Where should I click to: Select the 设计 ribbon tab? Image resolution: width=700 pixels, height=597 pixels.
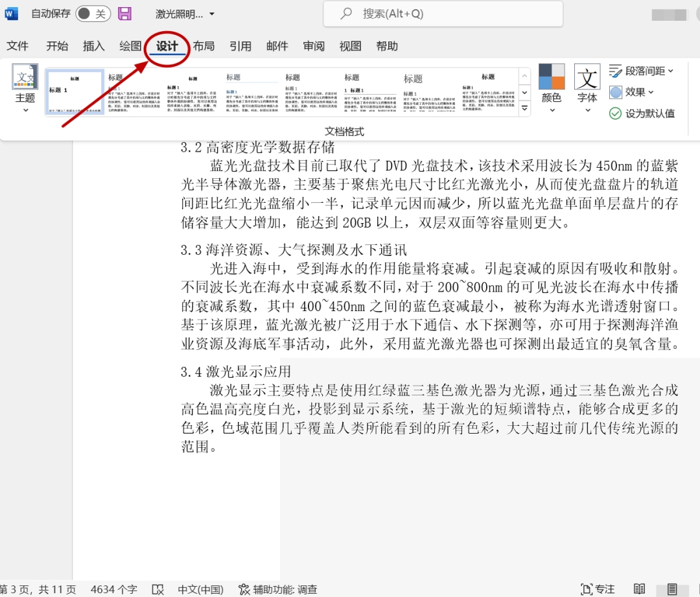coord(167,46)
